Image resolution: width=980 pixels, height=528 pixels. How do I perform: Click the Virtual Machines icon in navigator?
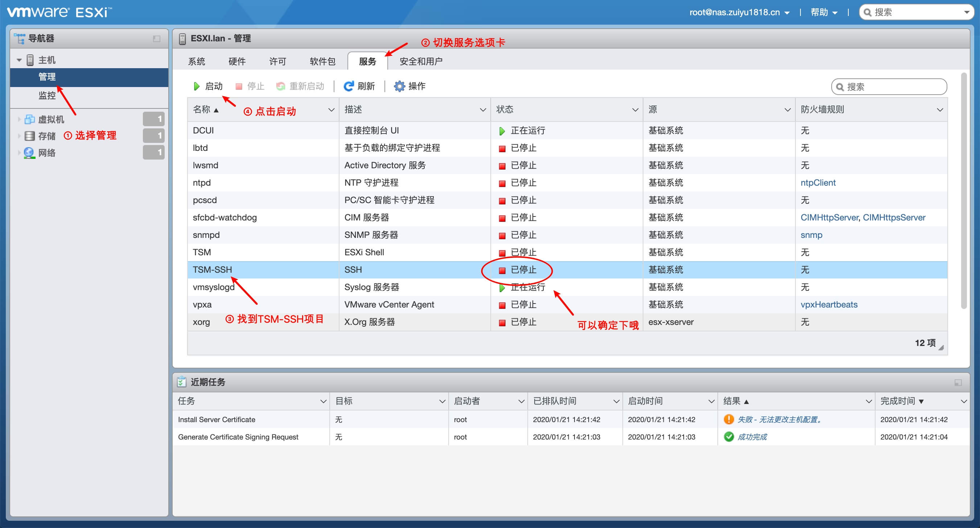(29, 119)
